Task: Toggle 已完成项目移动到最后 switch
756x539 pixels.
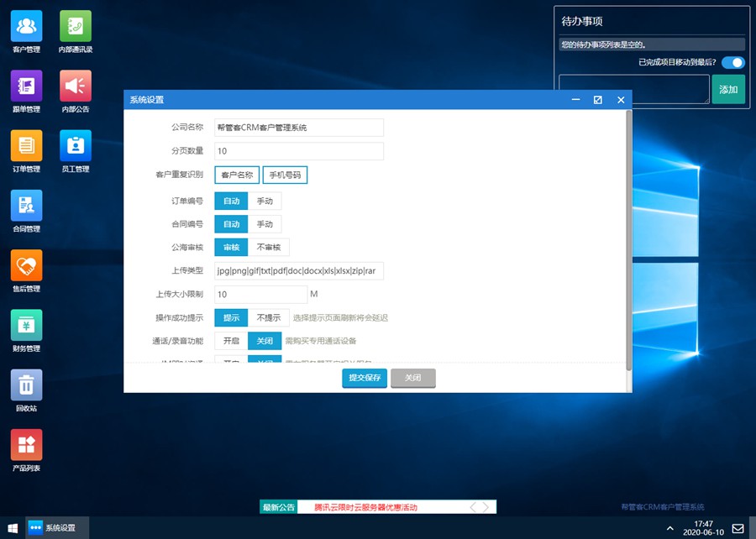Action: click(x=732, y=62)
